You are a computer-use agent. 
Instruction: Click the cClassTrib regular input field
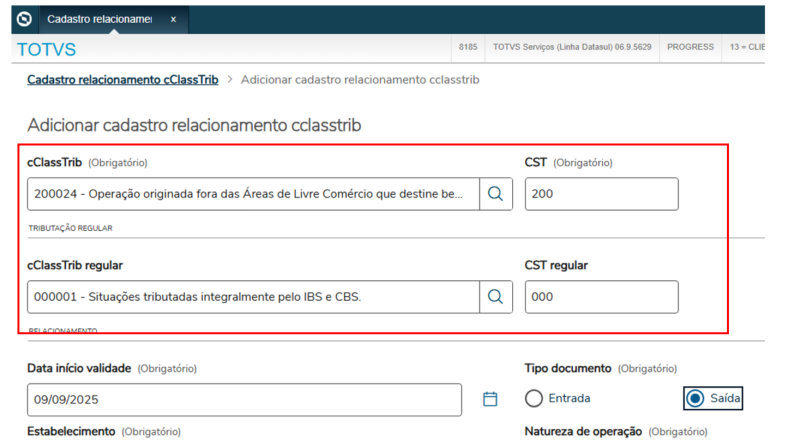(252, 297)
